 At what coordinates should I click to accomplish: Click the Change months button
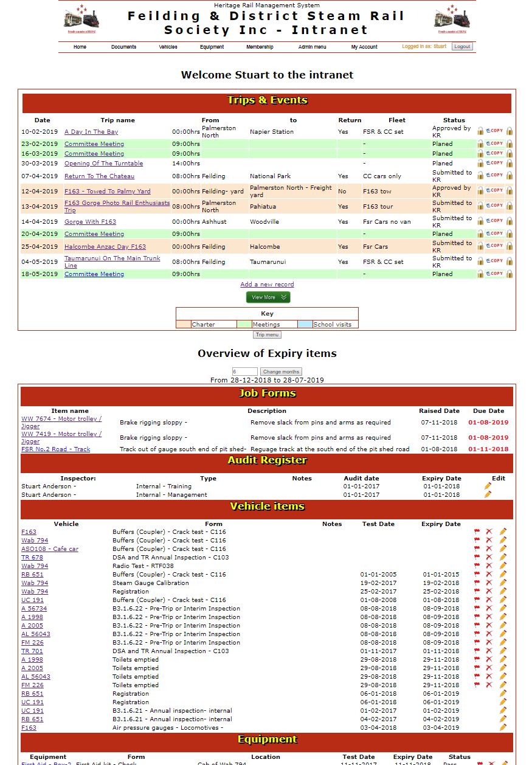[x=281, y=372]
